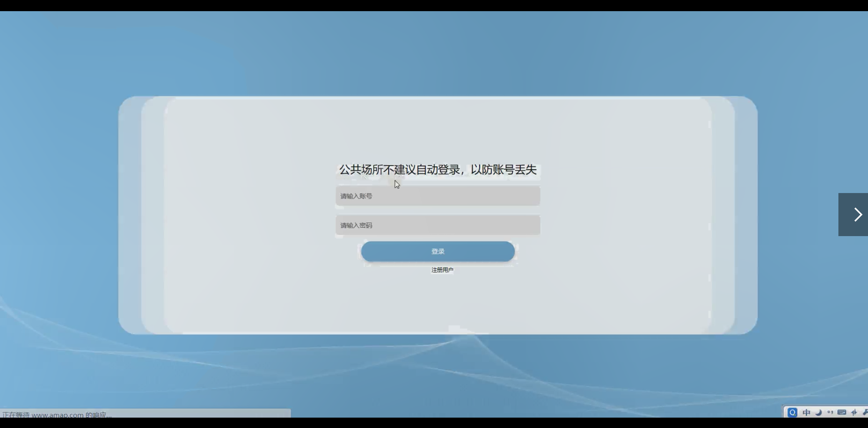Click the right stacked edge of card
868x428 pixels.
[x=745, y=215]
